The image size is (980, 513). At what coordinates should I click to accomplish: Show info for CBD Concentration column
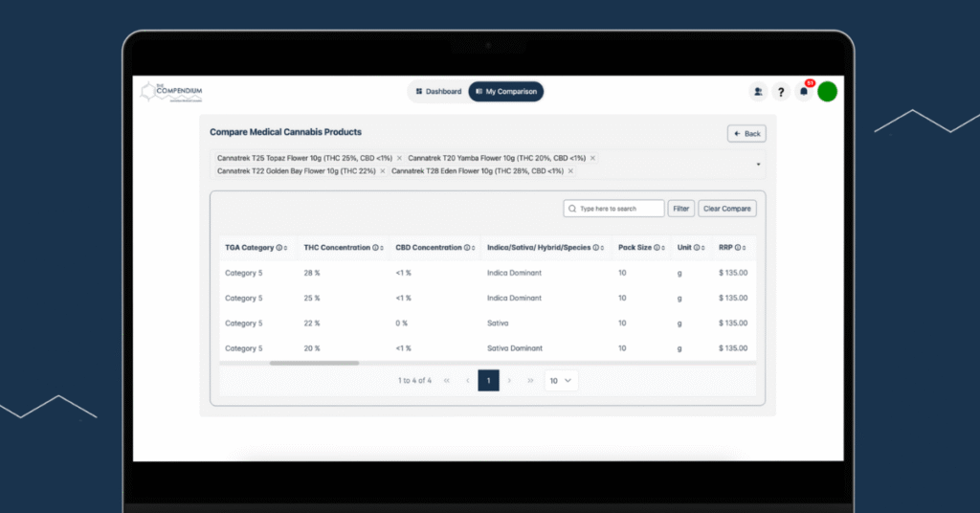click(467, 248)
